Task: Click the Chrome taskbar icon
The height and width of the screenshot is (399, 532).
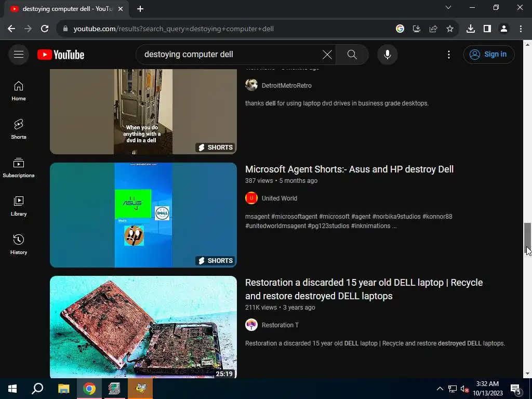Action: click(x=89, y=389)
